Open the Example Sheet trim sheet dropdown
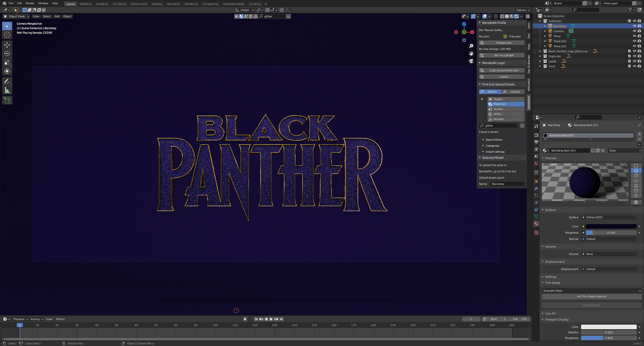Viewport: 644px width, 346px height. [x=591, y=291]
